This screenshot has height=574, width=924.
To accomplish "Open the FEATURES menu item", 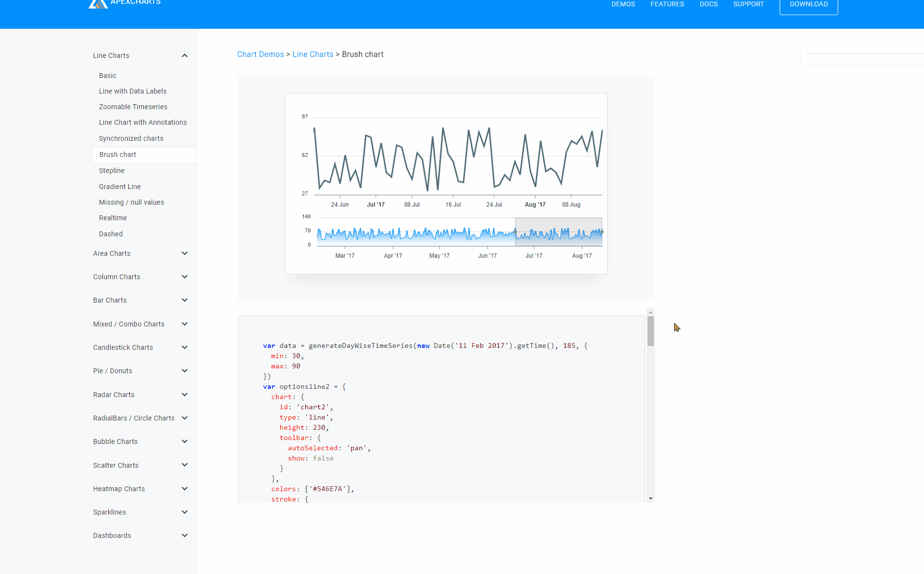I will click(667, 4).
